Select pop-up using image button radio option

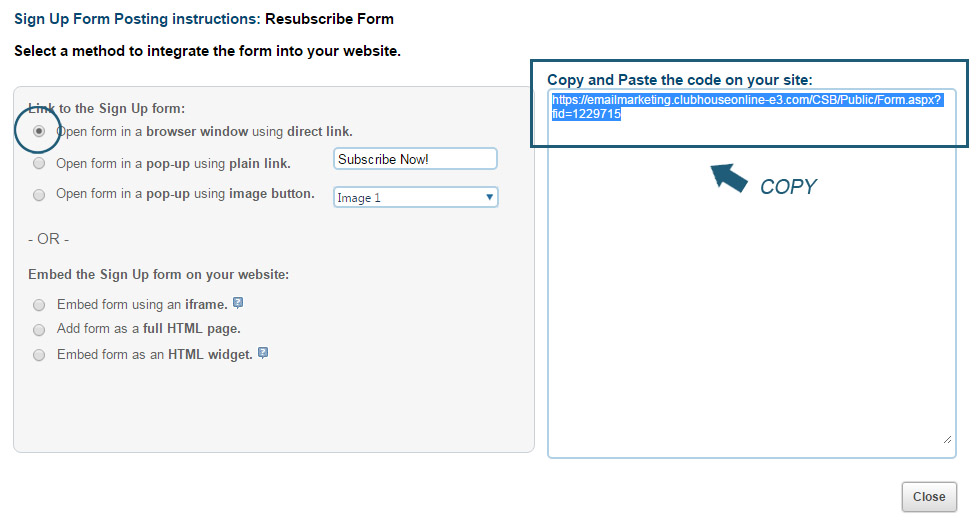[x=39, y=195]
